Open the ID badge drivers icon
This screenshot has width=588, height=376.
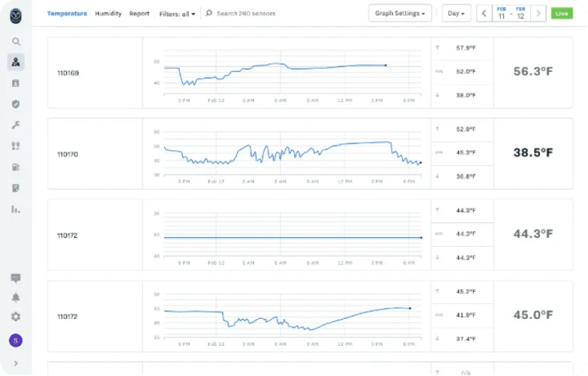(x=15, y=83)
